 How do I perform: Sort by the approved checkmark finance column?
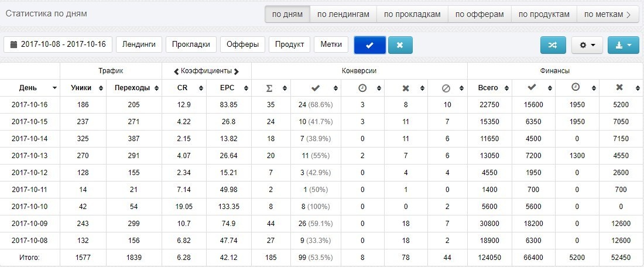coord(533,88)
